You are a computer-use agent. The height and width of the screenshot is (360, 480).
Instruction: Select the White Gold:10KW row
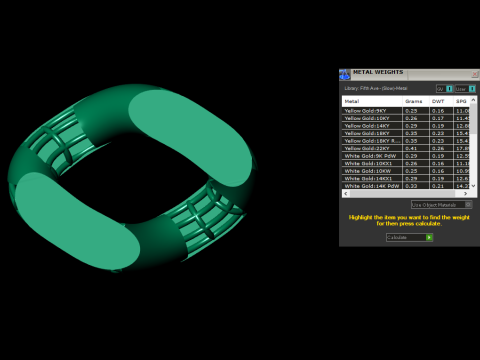[406, 171]
